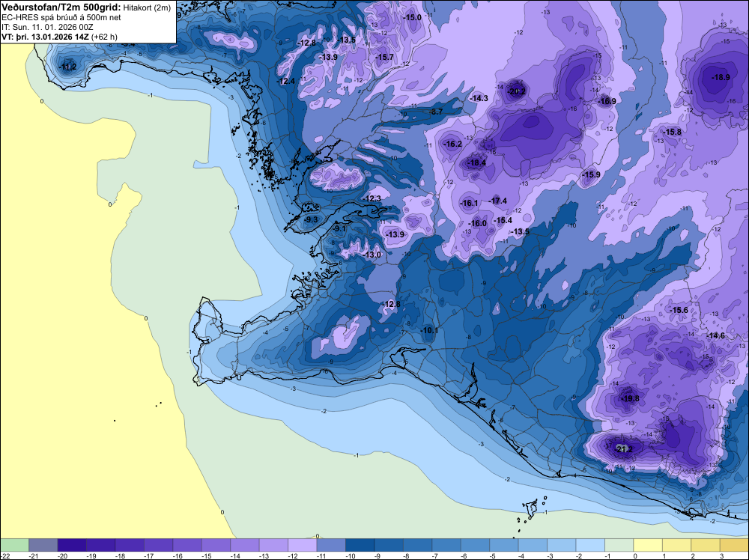Click the -19.8 temperature label

pyautogui.click(x=630, y=398)
